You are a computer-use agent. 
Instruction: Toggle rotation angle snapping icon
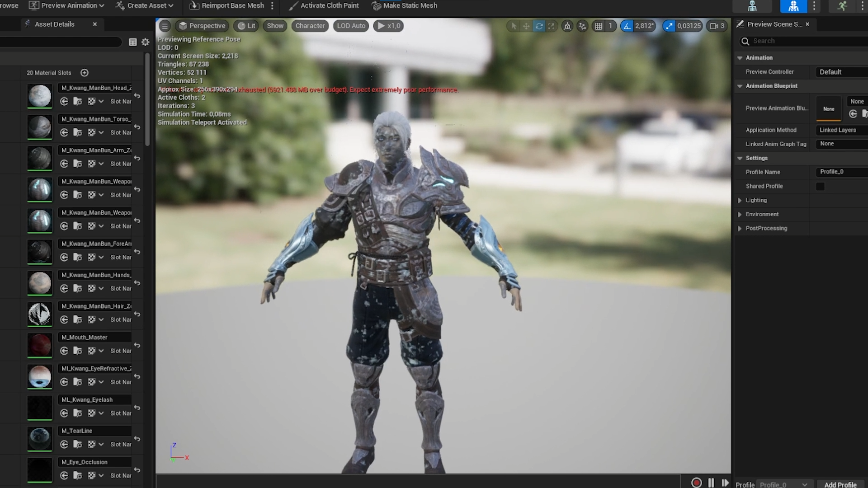click(627, 26)
